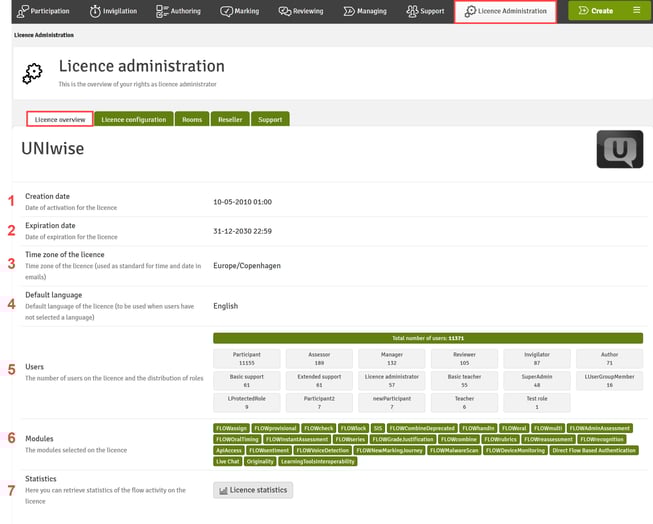Select the Licence overview tab
The width and height of the screenshot is (653, 524).
coord(60,119)
